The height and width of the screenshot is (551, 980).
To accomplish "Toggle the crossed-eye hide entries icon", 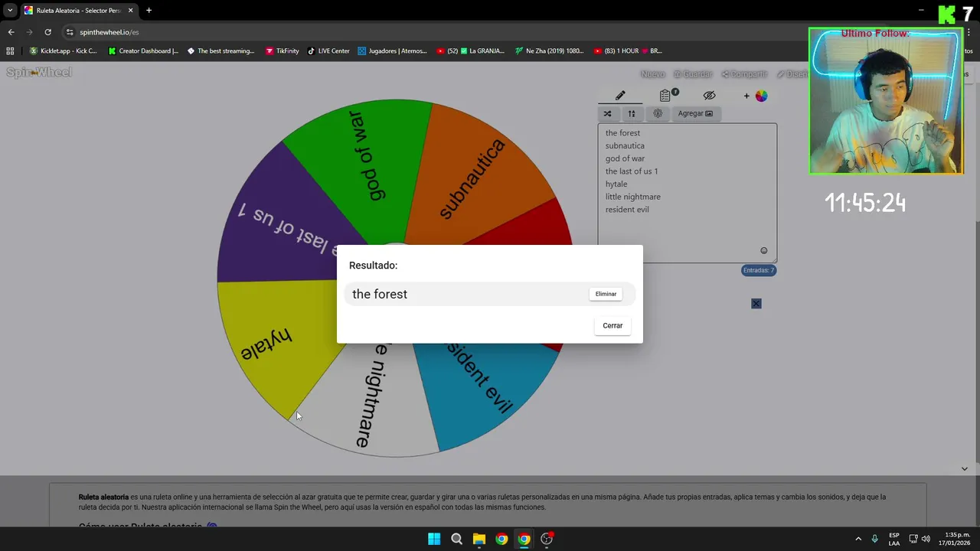I will pos(709,96).
